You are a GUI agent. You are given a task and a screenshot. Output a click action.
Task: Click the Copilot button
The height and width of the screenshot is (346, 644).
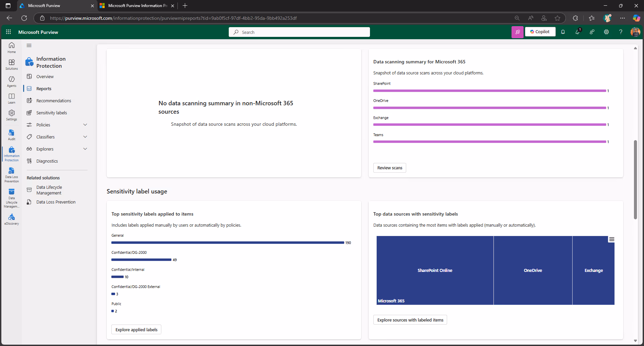click(x=540, y=32)
